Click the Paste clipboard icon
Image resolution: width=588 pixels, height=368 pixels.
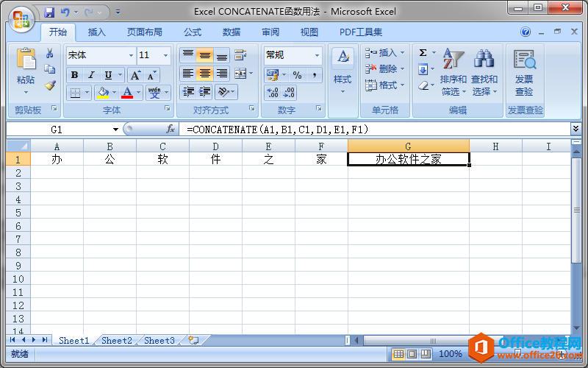pyautogui.click(x=26, y=60)
